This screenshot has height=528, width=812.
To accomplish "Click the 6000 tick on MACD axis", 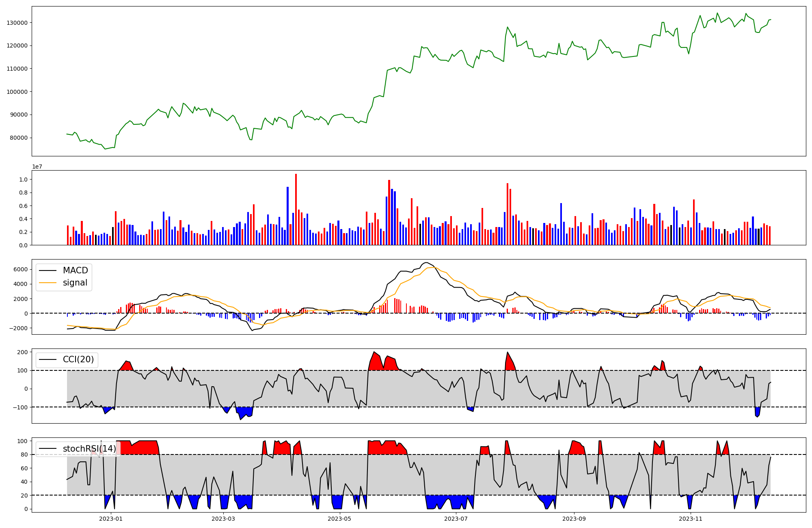I will 21,270.
